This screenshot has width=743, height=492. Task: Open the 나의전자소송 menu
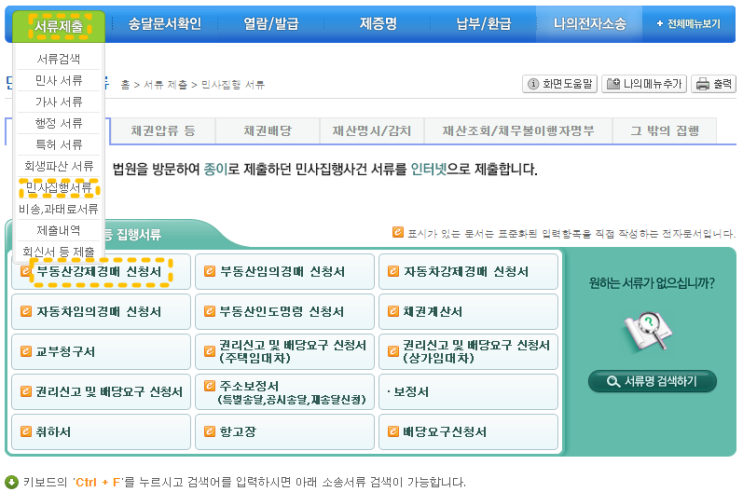pos(589,24)
